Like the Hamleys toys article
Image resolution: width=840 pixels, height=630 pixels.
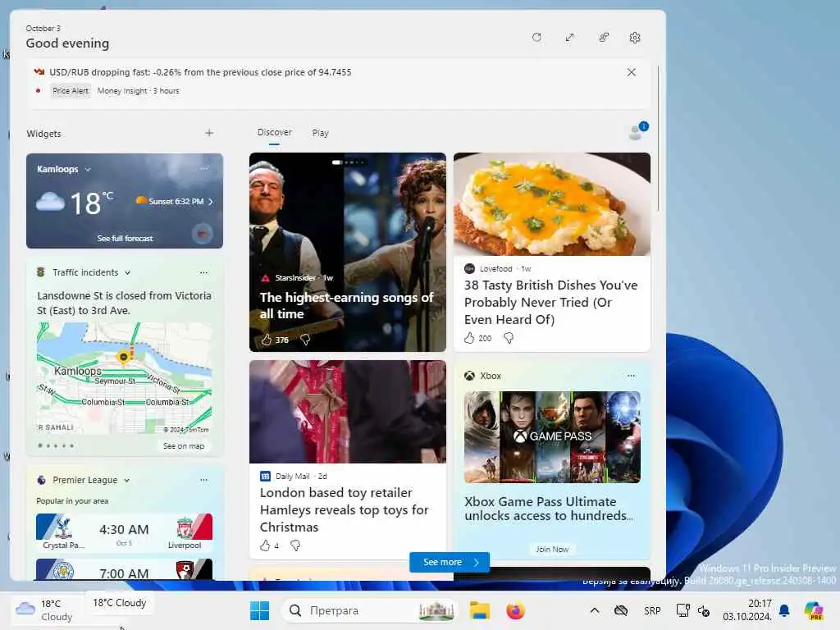click(265, 546)
